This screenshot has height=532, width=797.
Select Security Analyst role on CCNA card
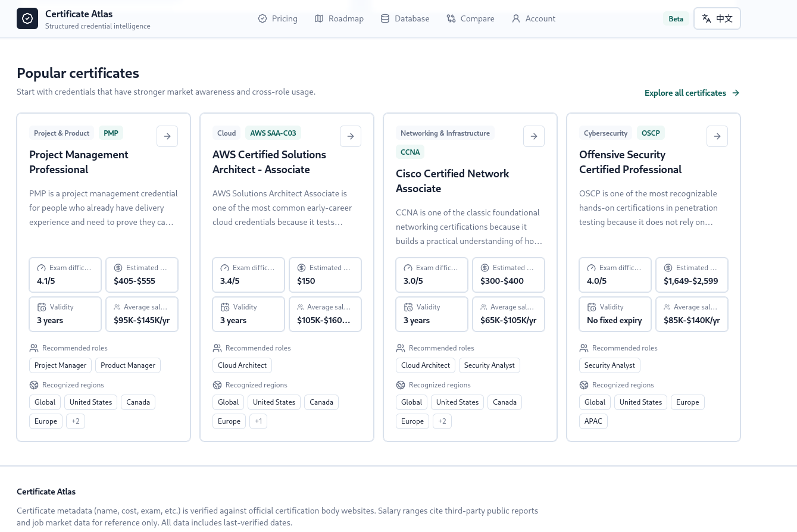point(489,365)
